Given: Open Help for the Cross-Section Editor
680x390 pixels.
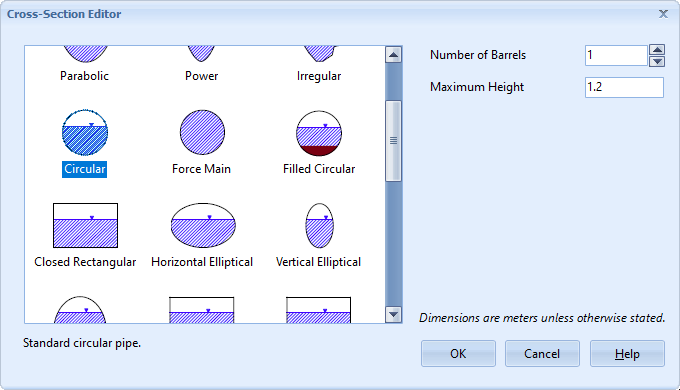Looking at the screenshot, I should (x=627, y=354).
